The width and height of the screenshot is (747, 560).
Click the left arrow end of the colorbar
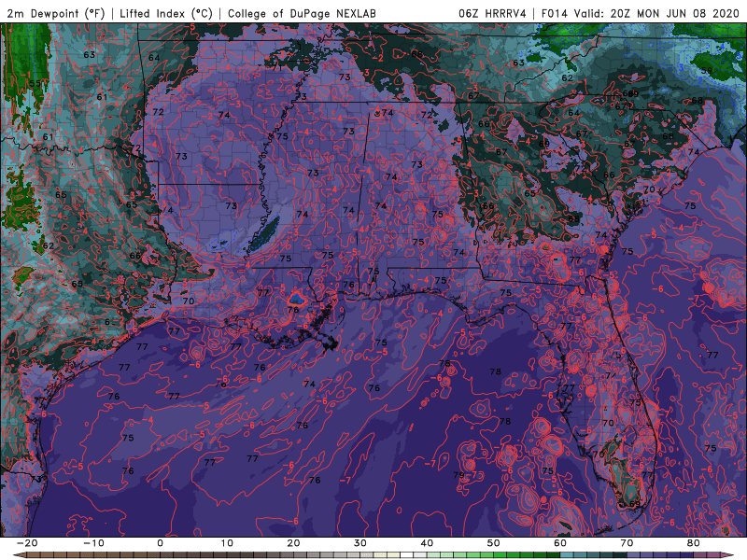click(x=19, y=555)
